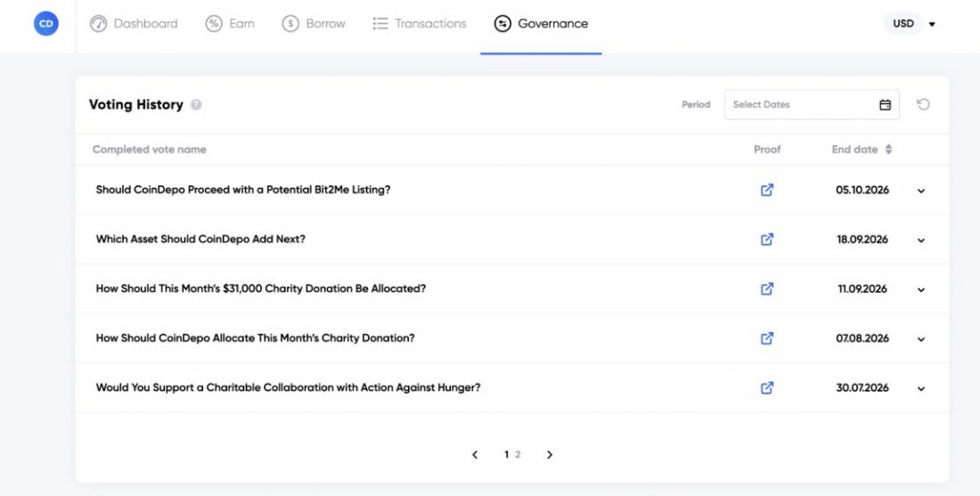Click the 05.10.2026 end date
The height and width of the screenshot is (496, 980).
(862, 190)
